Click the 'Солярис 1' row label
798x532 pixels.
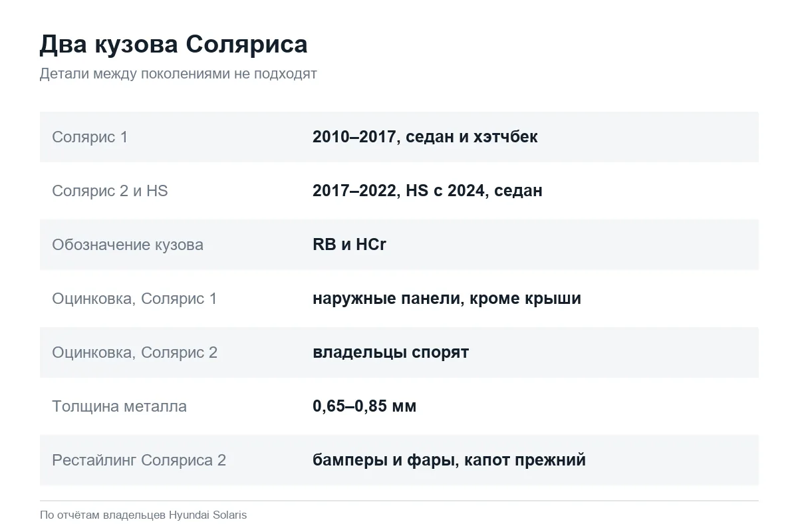pos(90,137)
